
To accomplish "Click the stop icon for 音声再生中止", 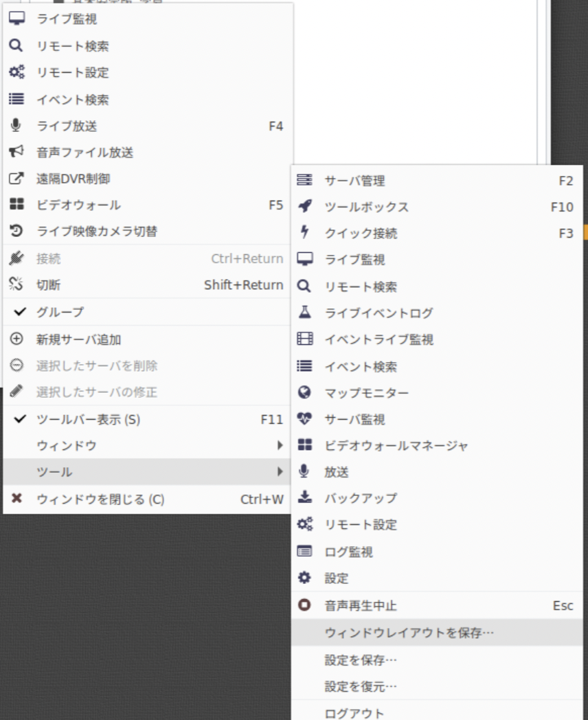I will tap(304, 605).
